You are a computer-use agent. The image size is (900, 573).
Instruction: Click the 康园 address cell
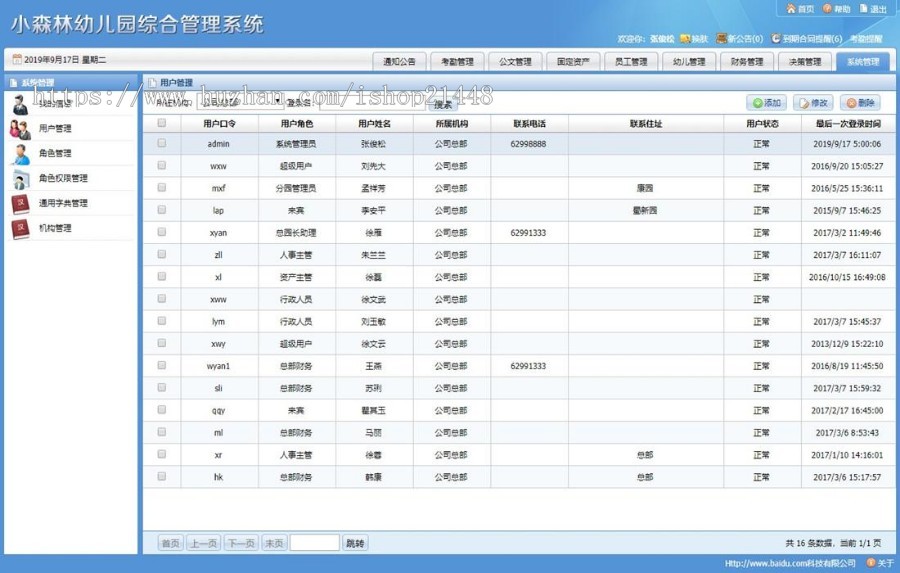(x=645, y=188)
